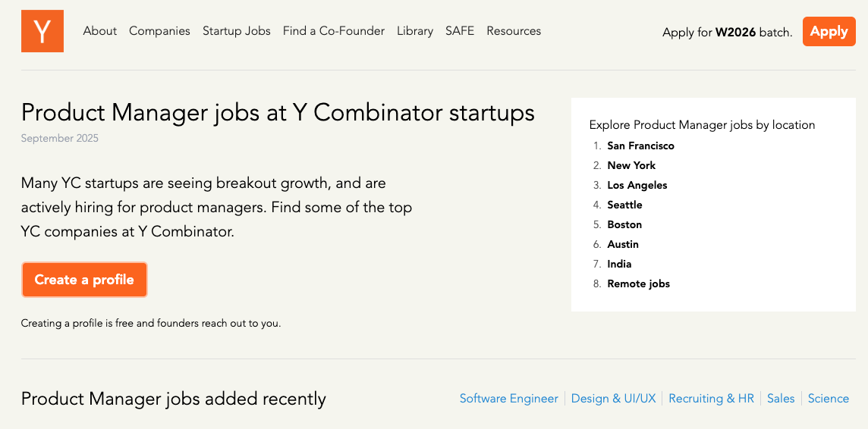Open the About menu item
This screenshot has height=429, width=868.
coord(100,31)
